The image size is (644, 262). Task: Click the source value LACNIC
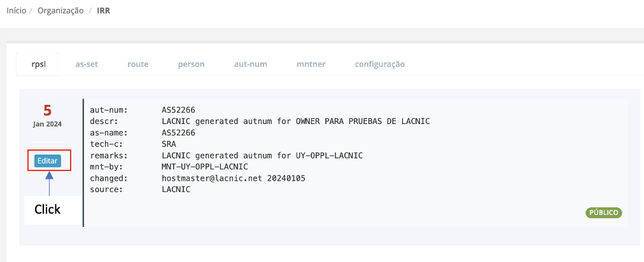click(176, 190)
